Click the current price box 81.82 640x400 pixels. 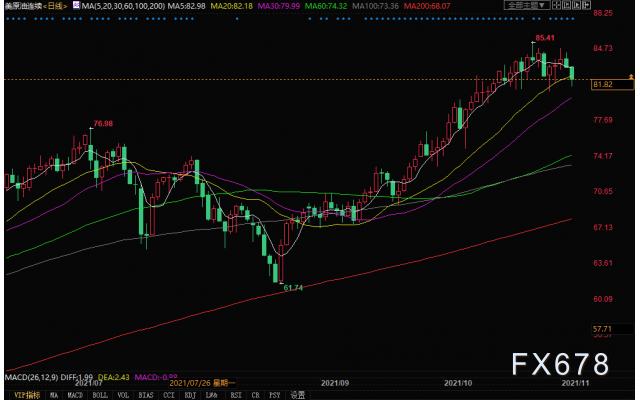(612, 84)
